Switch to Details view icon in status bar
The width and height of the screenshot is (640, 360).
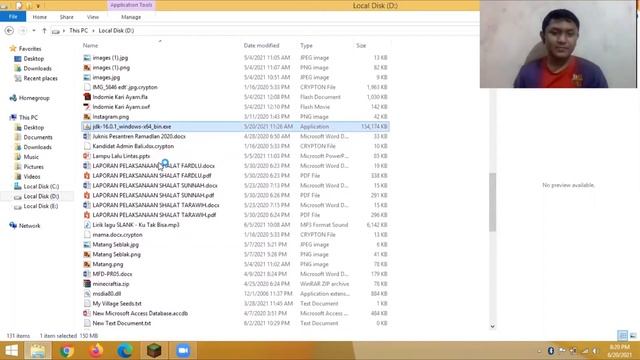click(622, 336)
